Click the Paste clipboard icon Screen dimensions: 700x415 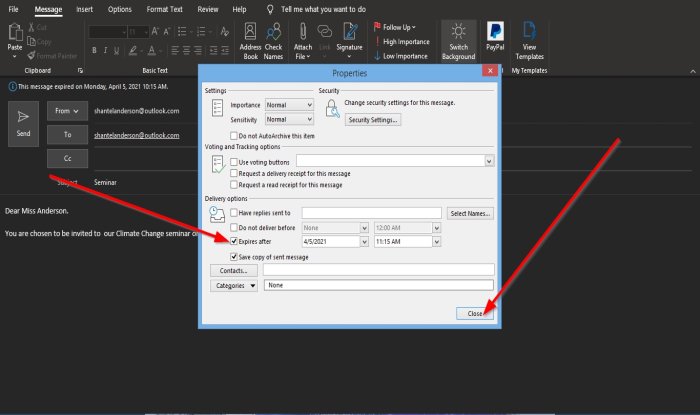click(x=15, y=32)
